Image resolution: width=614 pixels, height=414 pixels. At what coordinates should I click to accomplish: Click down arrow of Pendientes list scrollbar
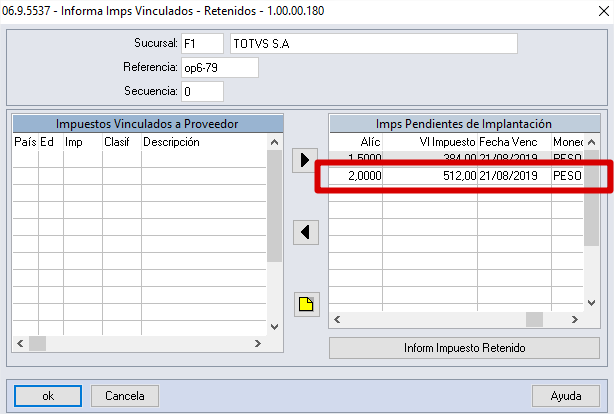(x=591, y=303)
